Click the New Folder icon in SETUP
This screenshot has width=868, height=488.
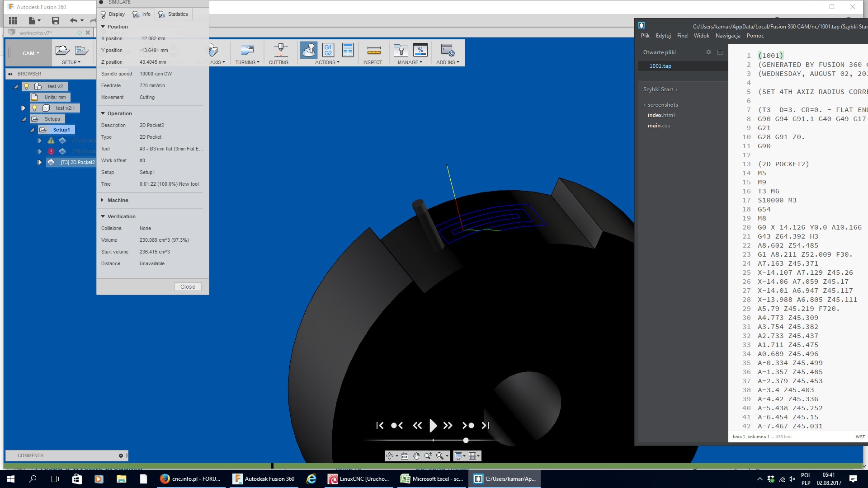(x=82, y=50)
